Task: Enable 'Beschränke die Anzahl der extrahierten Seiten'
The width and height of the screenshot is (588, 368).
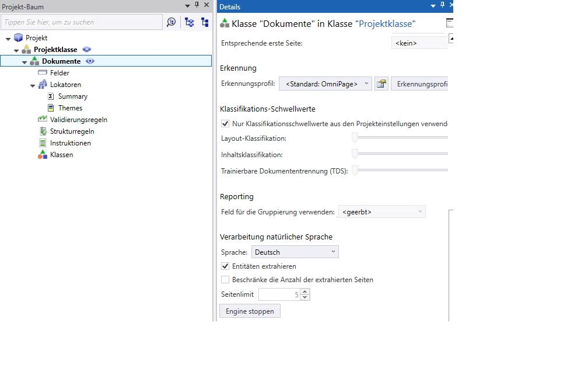Action: [226, 280]
